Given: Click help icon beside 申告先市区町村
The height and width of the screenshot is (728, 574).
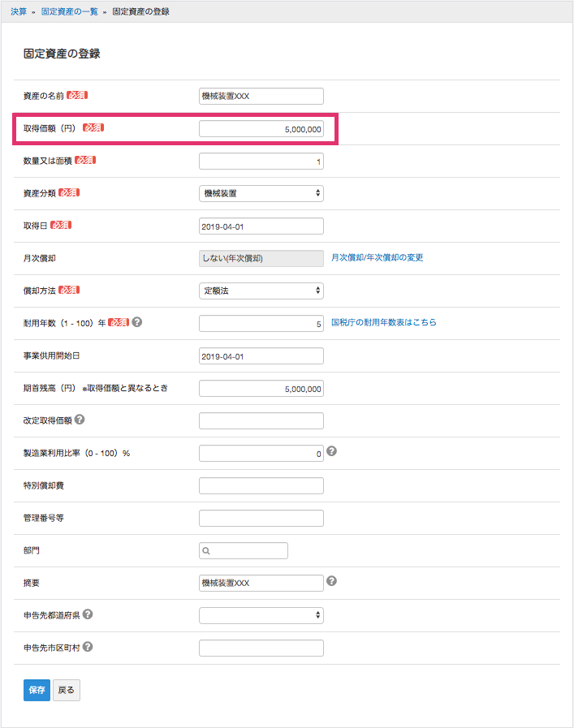Looking at the screenshot, I should click(x=88, y=647).
